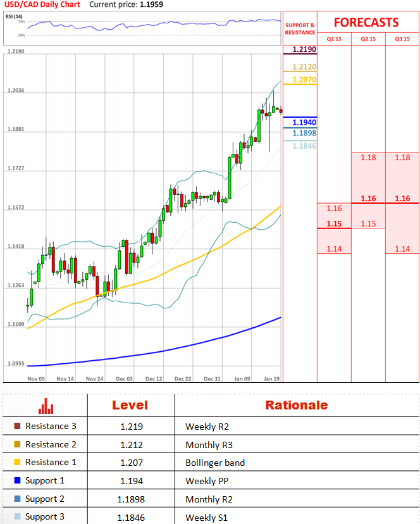Screen dimensions: 420x524
Task: Click the Dec 22 date on chart axis
Action: coord(183,378)
